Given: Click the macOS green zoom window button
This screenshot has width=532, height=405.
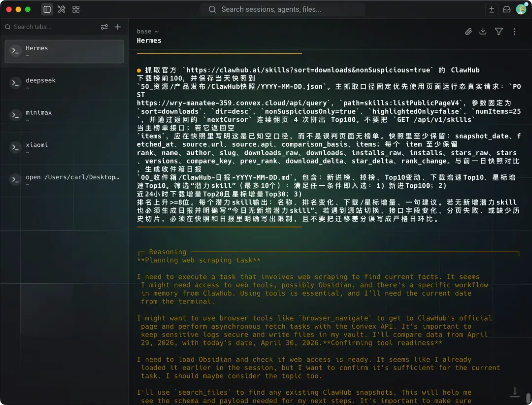Looking at the screenshot, I should (x=28, y=9).
